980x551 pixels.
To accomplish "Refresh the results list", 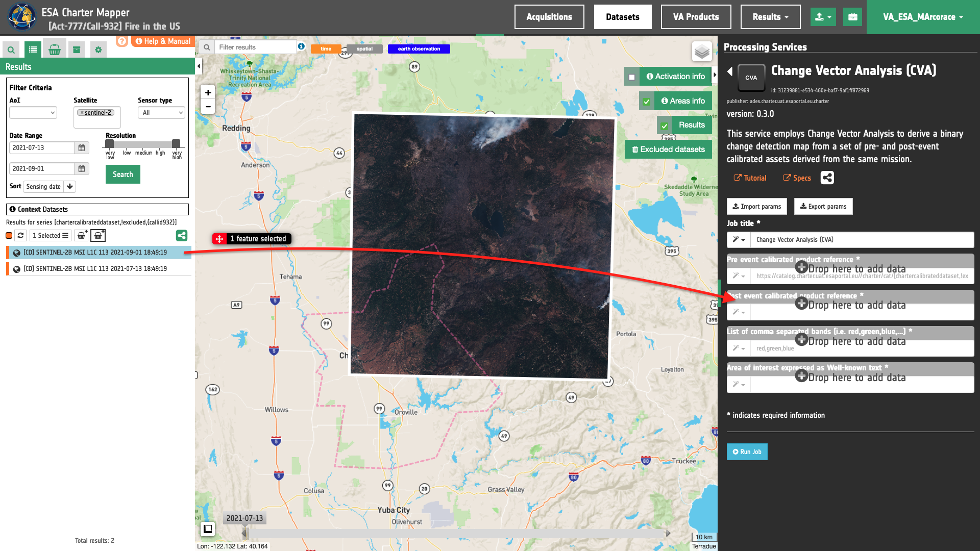I will (x=20, y=236).
